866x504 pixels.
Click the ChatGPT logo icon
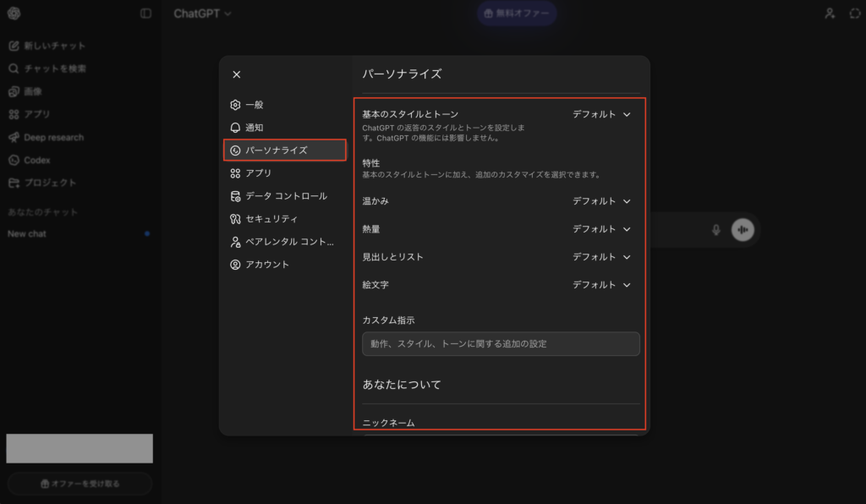click(x=14, y=14)
